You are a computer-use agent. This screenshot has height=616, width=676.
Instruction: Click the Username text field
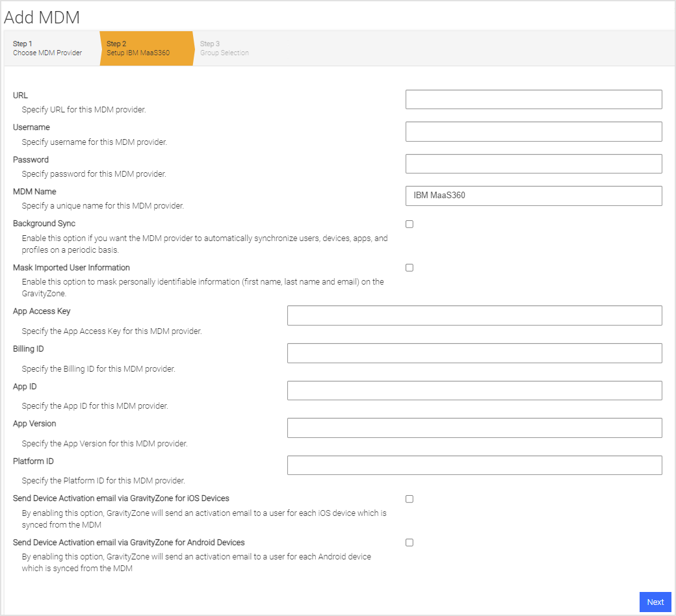[533, 131]
